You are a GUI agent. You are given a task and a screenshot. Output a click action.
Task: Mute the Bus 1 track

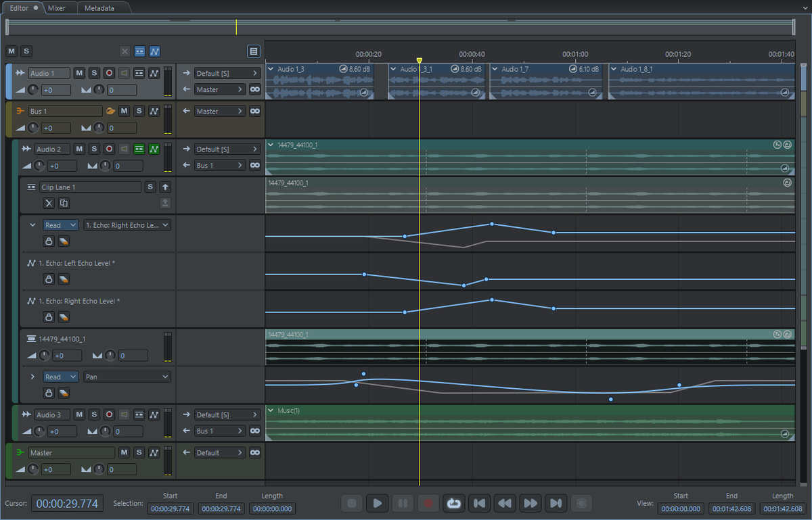(x=124, y=111)
